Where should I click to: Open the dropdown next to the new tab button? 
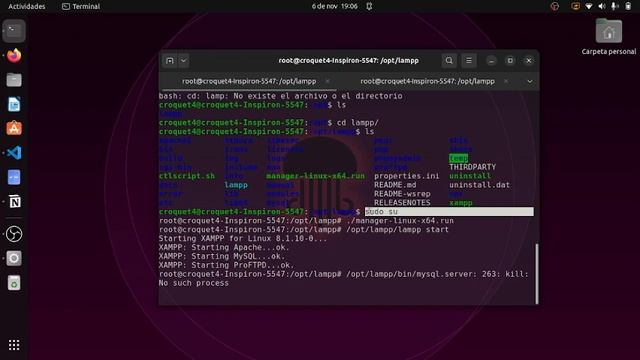[x=184, y=61]
